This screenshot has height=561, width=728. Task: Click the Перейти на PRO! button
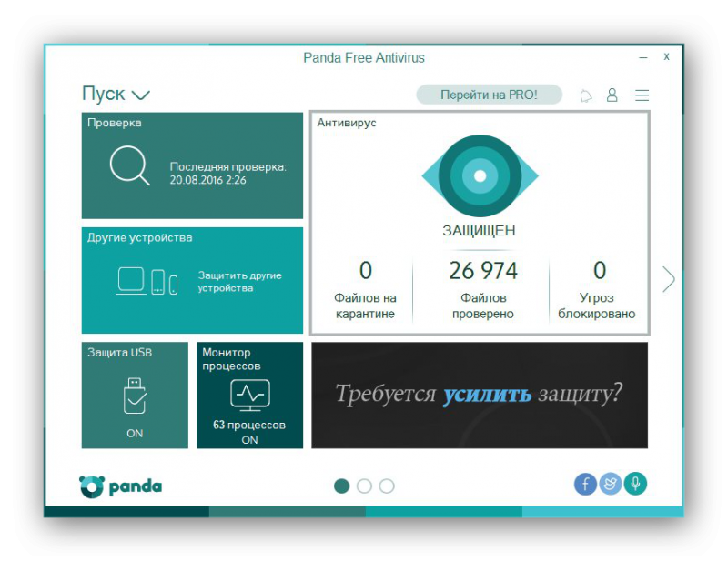point(489,95)
